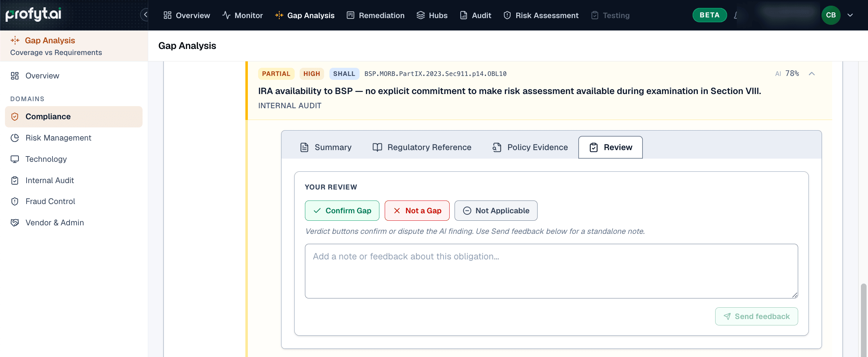Click the Fraud Control shield icon
The height and width of the screenshot is (357, 868).
click(15, 201)
